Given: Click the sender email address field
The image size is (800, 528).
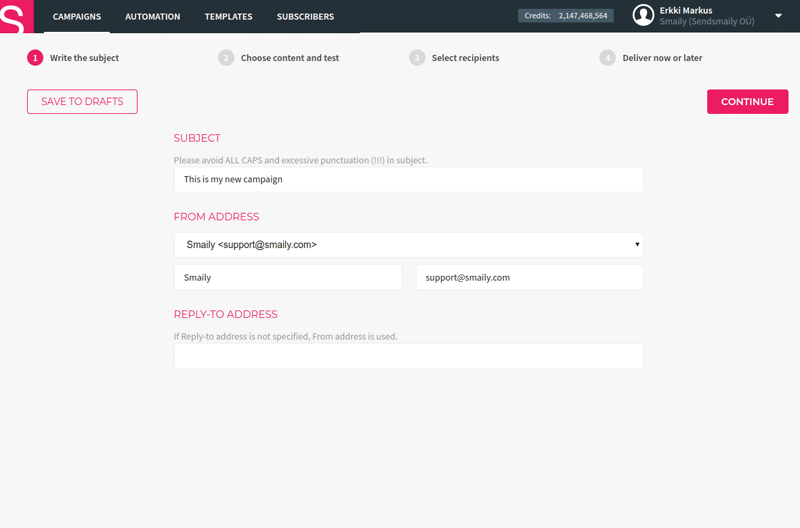Looking at the screenshot, I should coord(529,278).
